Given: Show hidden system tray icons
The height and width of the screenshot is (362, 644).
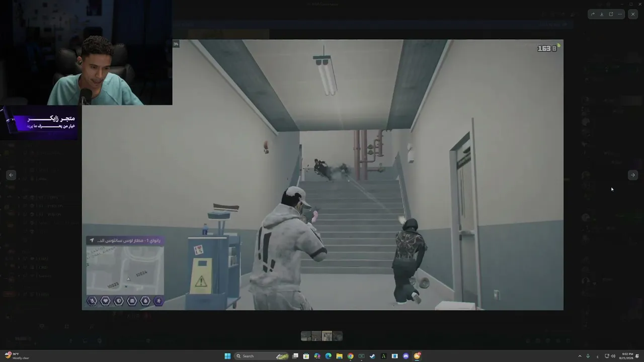Looking at the screenshot, I should click(580, 356).
